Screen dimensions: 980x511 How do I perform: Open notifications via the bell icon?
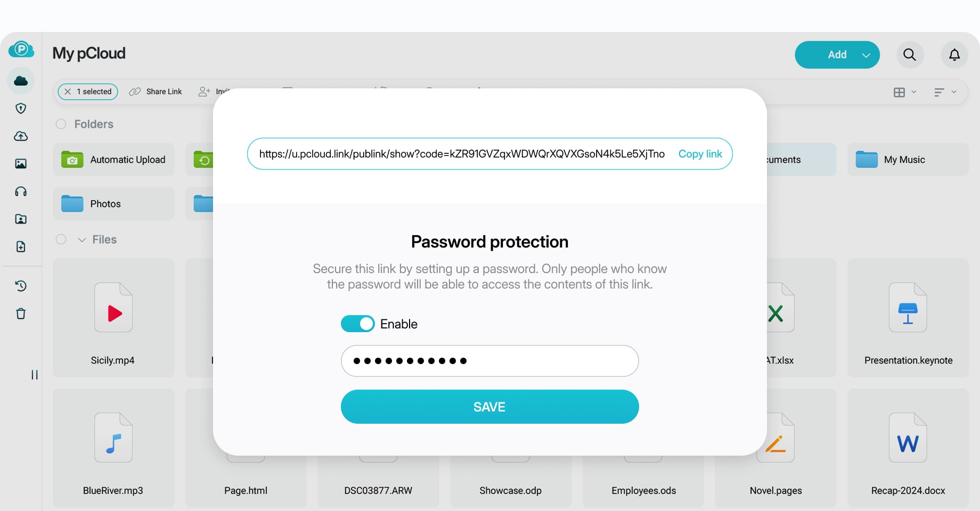[x=954, y=54]
